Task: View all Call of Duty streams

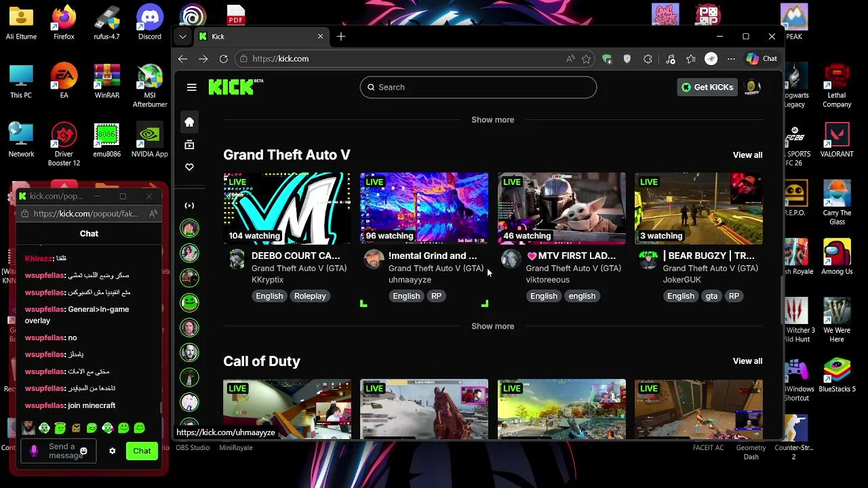Action: point(747,361)
